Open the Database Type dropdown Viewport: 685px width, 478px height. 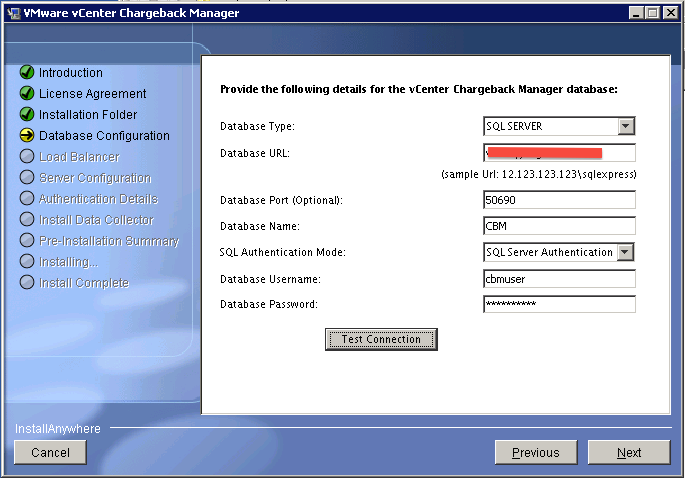(626, 126)
